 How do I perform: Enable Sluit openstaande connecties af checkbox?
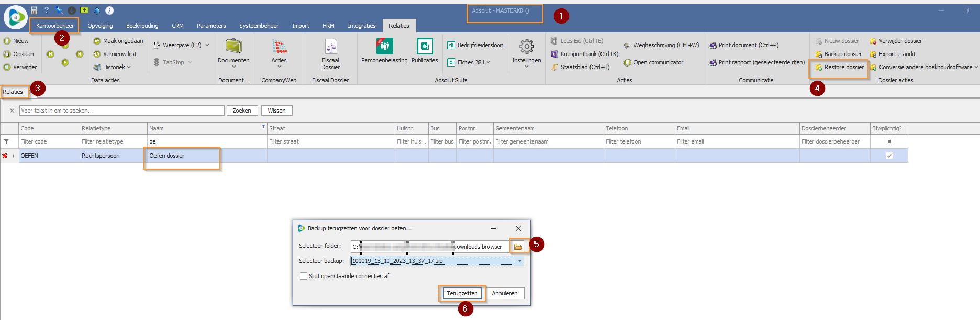click(x=304, y=276)
